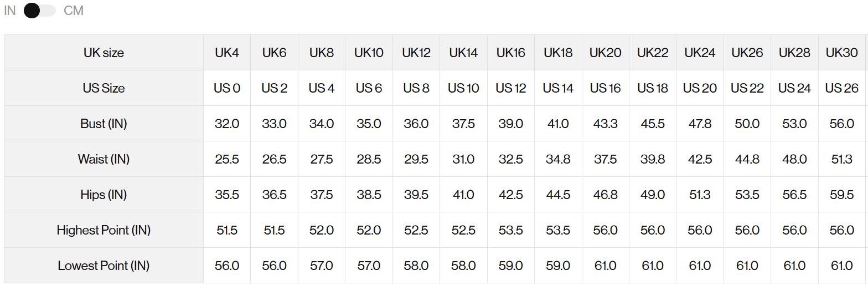Click the Bust (IN) row label
868x285 pixels.
[x=104, y=124]
